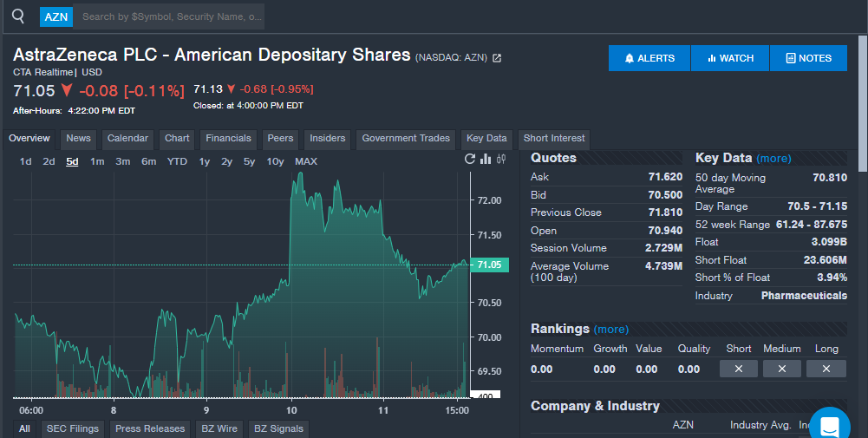868x438 pixels.
Task: Open the Alerts button
Action: point(649,58)
